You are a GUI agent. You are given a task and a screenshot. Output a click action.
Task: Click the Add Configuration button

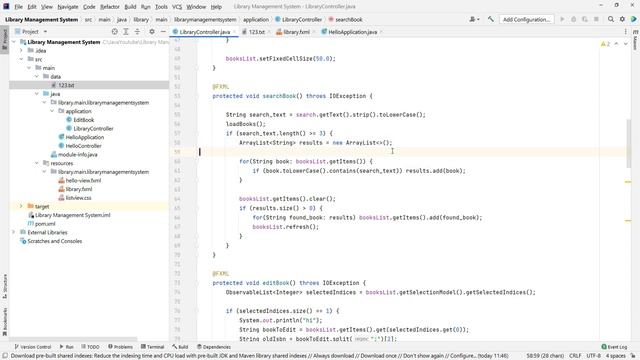point(527,19)
